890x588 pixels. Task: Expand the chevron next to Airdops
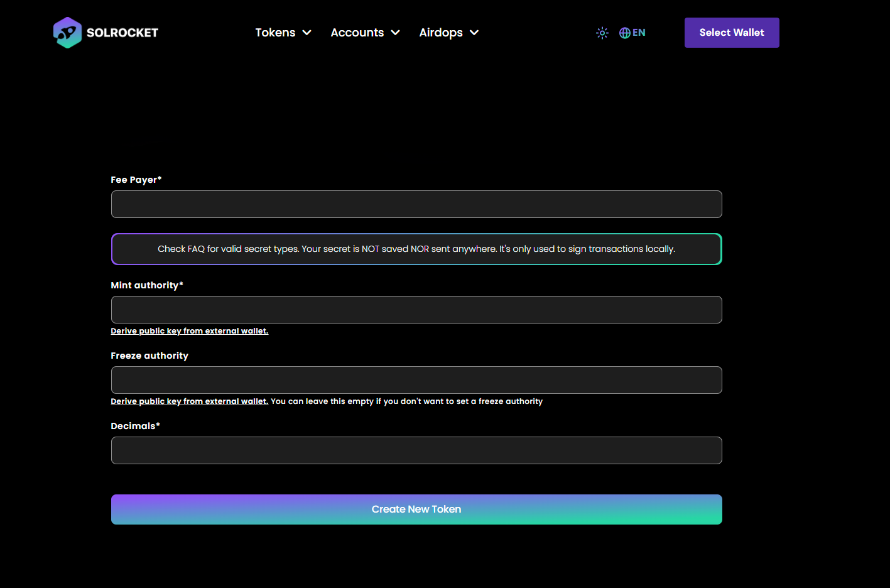pyautogui.click(x=474, y=33)
